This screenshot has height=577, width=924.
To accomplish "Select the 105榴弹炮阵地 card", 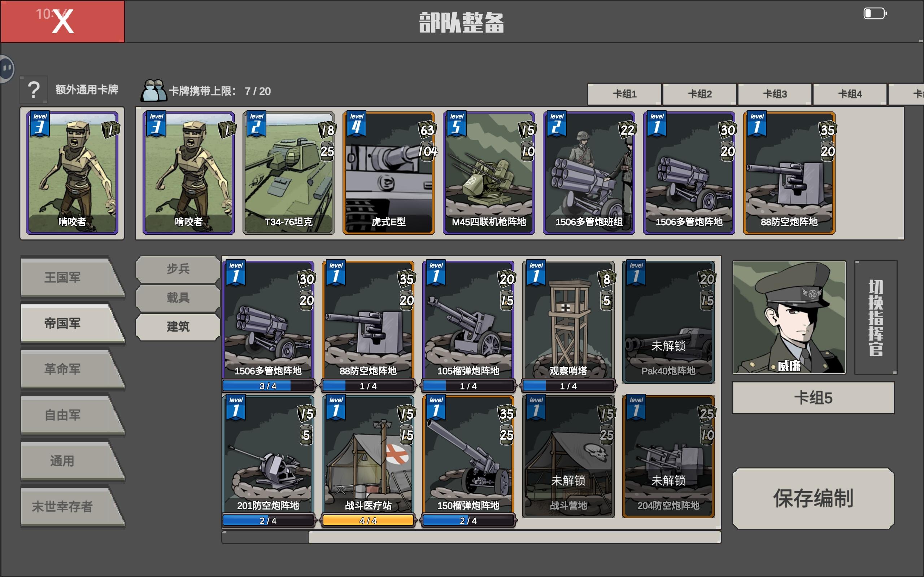I will pos(468,321).
